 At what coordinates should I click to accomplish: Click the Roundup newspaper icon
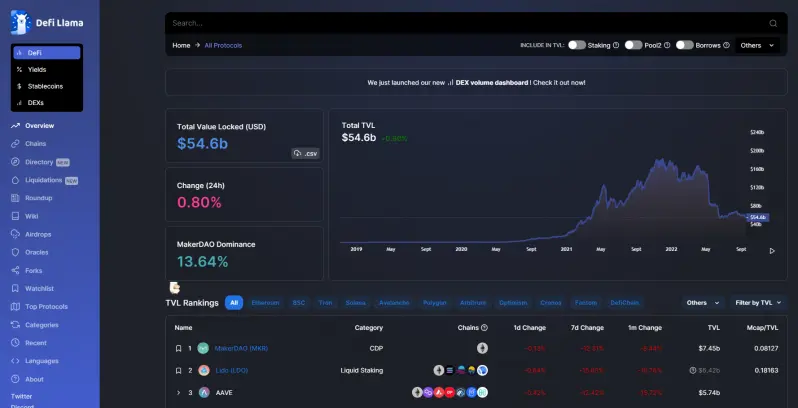(x=15, y=198)
